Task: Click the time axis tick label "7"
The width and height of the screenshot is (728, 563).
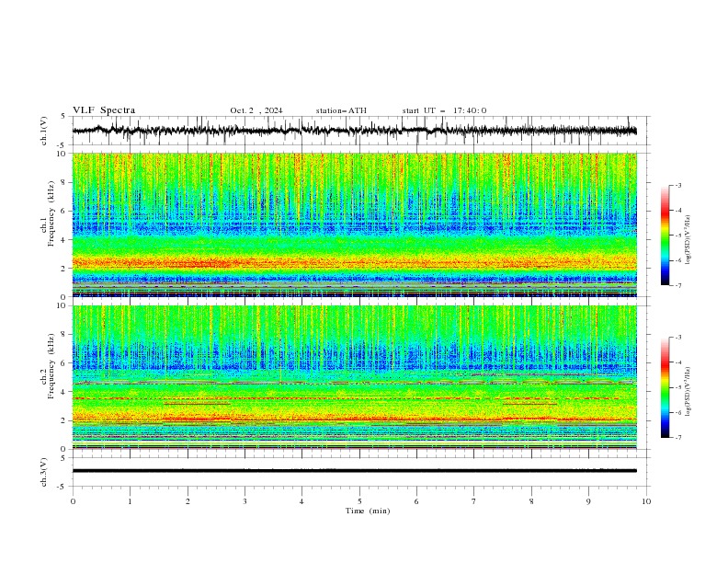Action: coord(474,501)
